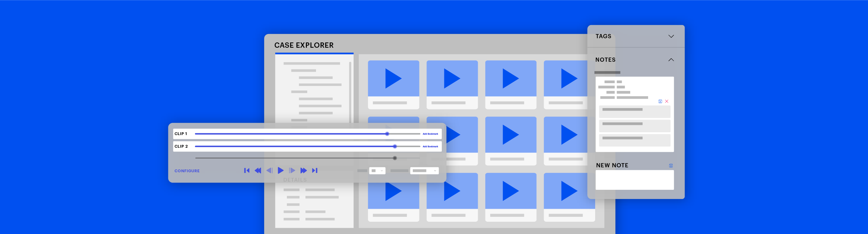Open the wide dropdown at the player's right end
Screen dimensions: 868x234
tap(424, 171)
